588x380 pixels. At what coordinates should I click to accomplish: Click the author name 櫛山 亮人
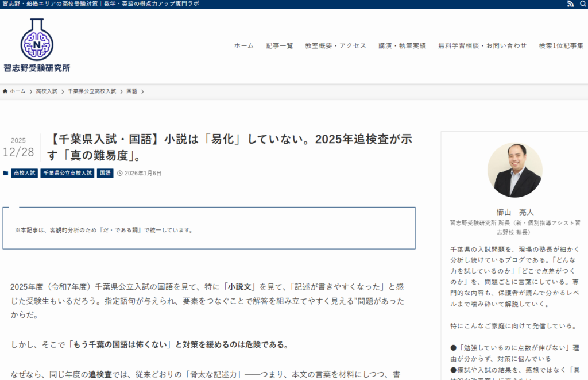coord(514,212)
